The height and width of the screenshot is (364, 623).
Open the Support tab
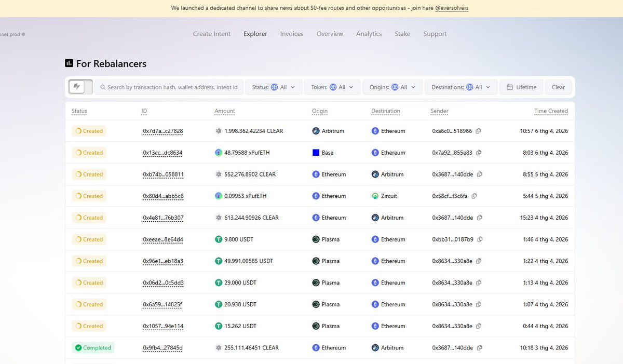coord(435,34)
